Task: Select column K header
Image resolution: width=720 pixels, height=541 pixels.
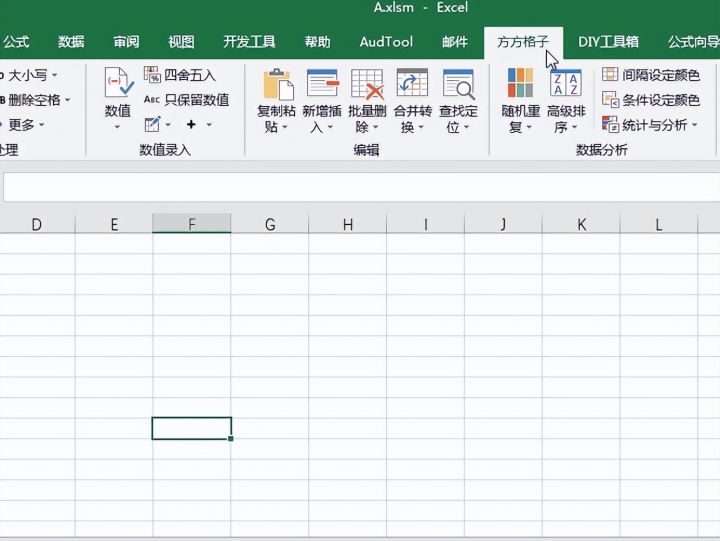Action: pyautogui.click(x=581, y=224)
